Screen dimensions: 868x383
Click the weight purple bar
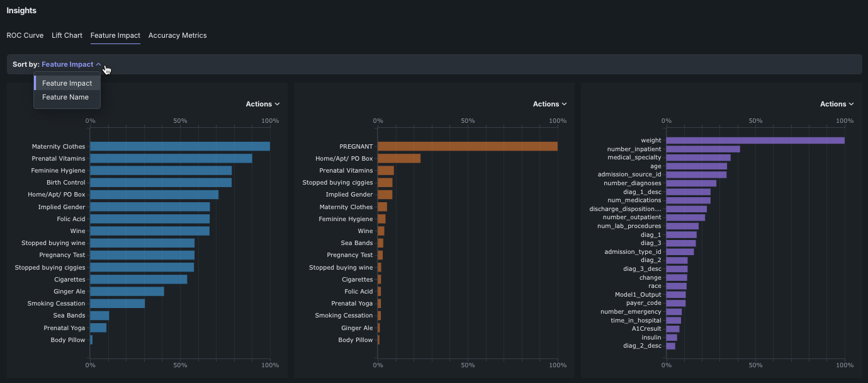click(x=755, y=140)
